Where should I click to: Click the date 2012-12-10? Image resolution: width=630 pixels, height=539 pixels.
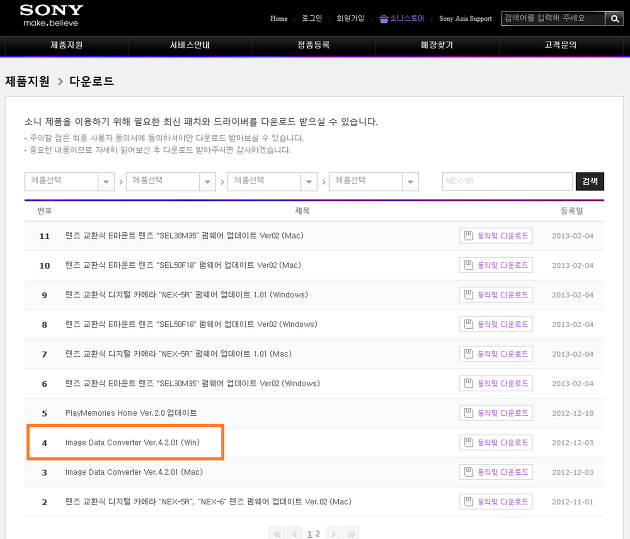click(573, 413)
